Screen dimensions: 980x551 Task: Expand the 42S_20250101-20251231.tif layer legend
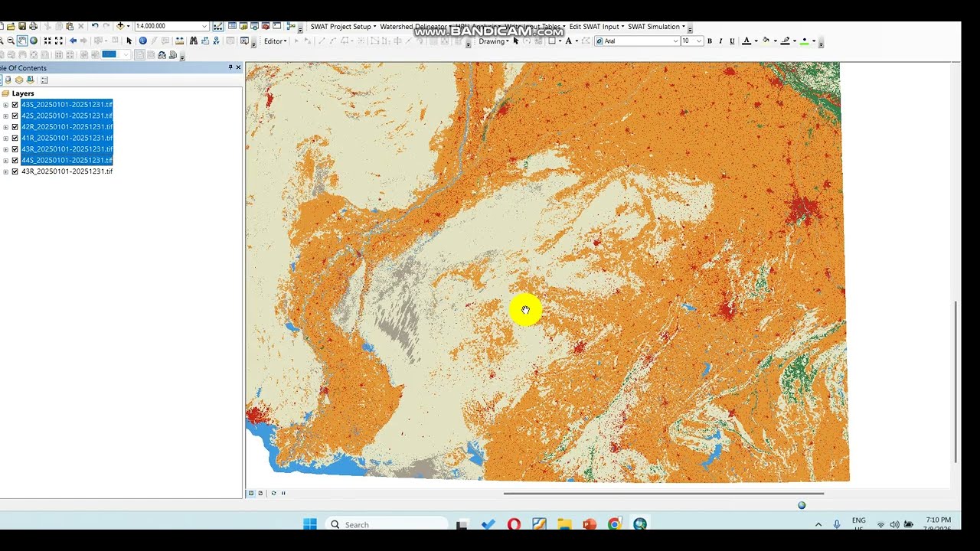click(5, 116)
